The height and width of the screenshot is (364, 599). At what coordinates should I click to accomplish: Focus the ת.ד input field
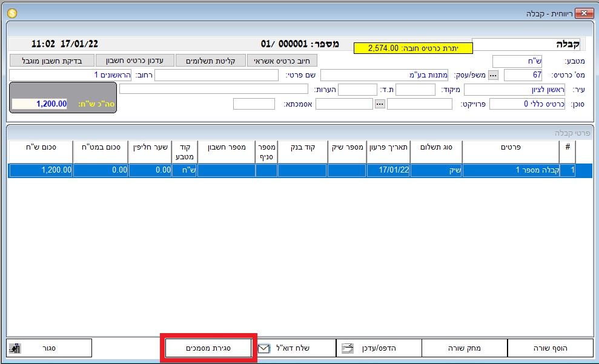coord(357,90)
